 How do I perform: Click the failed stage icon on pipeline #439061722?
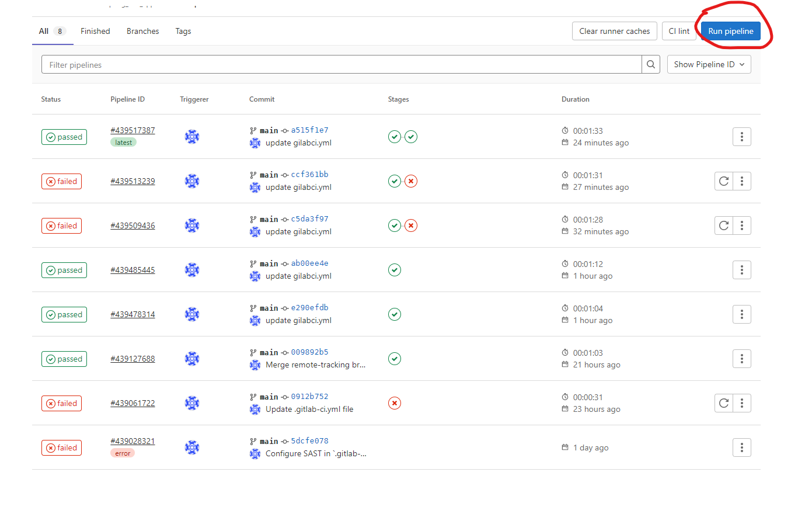394,403
